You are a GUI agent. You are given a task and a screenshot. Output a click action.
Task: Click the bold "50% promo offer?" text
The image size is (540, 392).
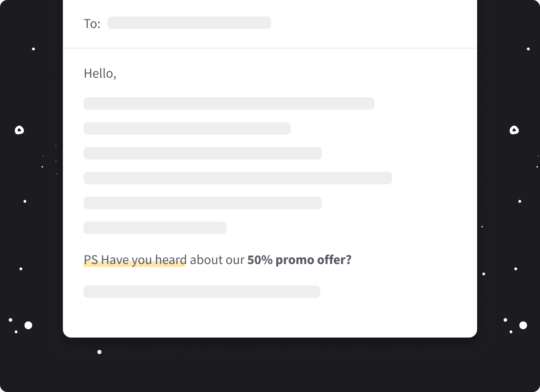299,260
